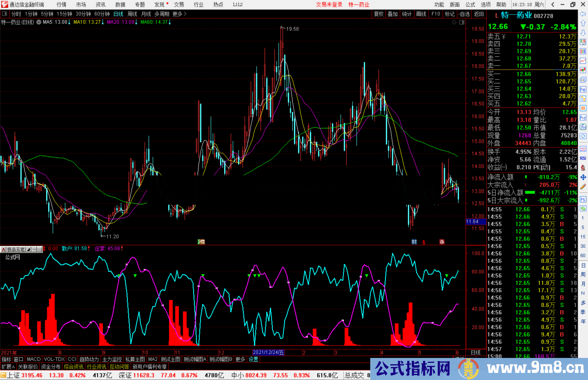The height and width of the screenshot is (380, 588).
Task: Open indicator 设置 settings
Action: click(x=253, y=359)
